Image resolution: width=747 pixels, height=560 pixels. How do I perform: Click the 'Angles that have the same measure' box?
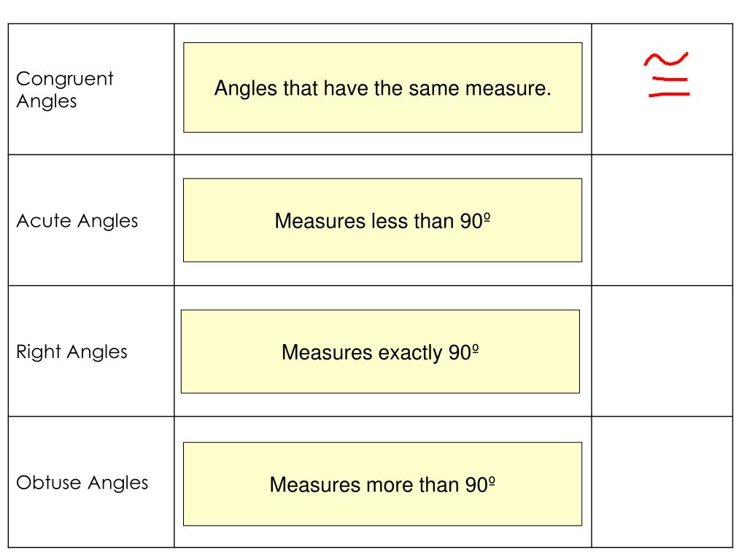pos(382,87)
